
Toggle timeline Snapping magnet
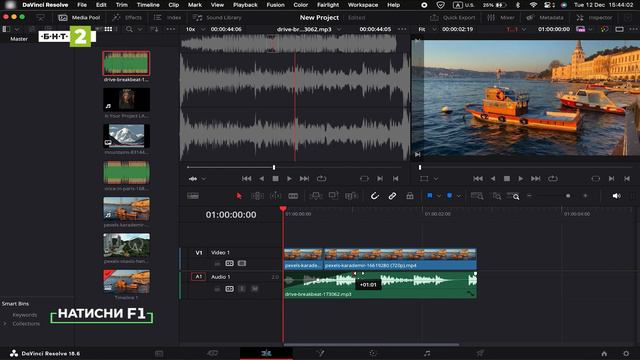click(375, 196)
